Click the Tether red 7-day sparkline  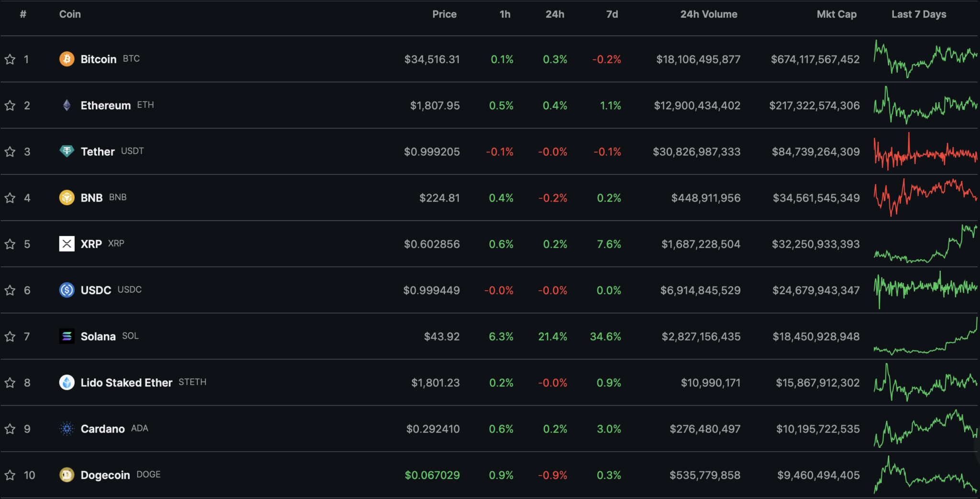point(925,152)
